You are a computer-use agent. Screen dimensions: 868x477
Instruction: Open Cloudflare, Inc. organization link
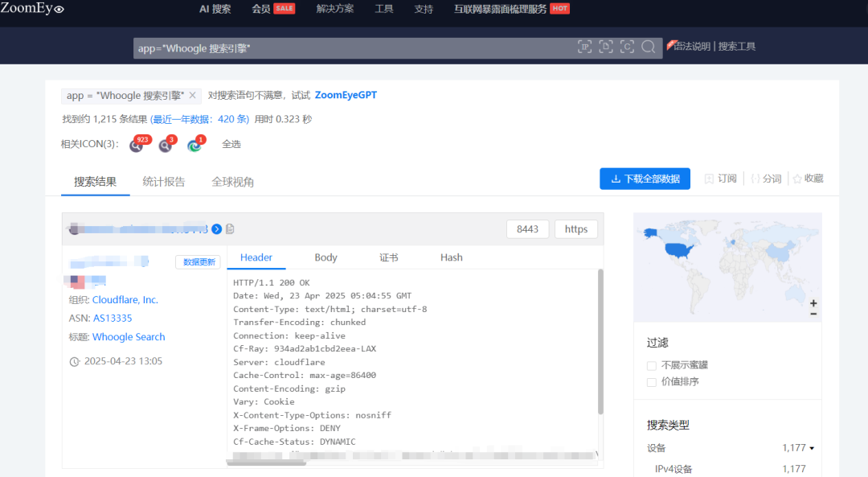(x=125, y=300)
